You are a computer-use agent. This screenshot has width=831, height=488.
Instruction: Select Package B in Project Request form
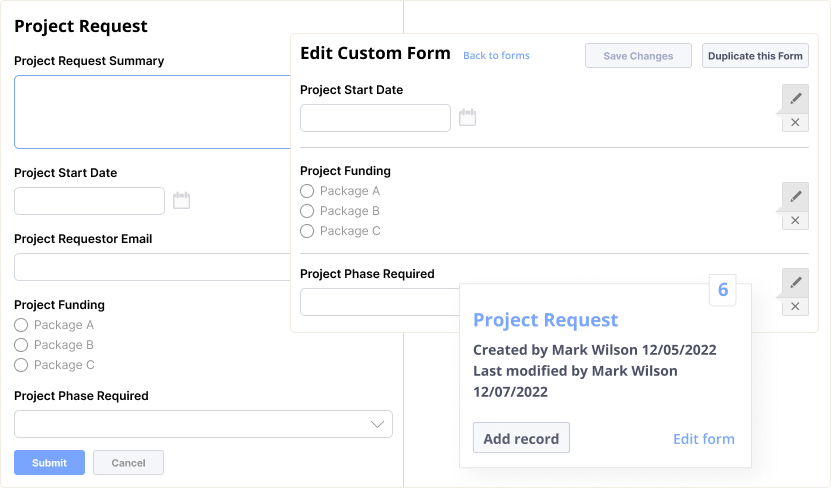point(22,345)
